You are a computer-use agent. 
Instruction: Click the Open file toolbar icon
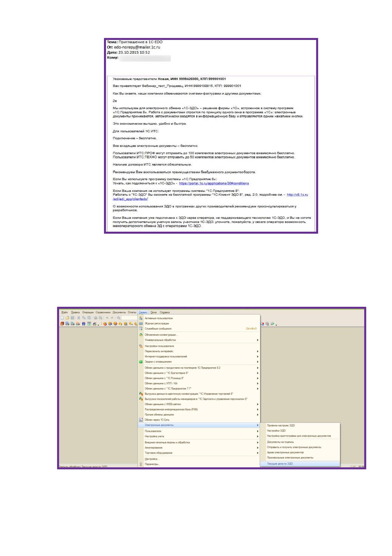tap(67, 318)
